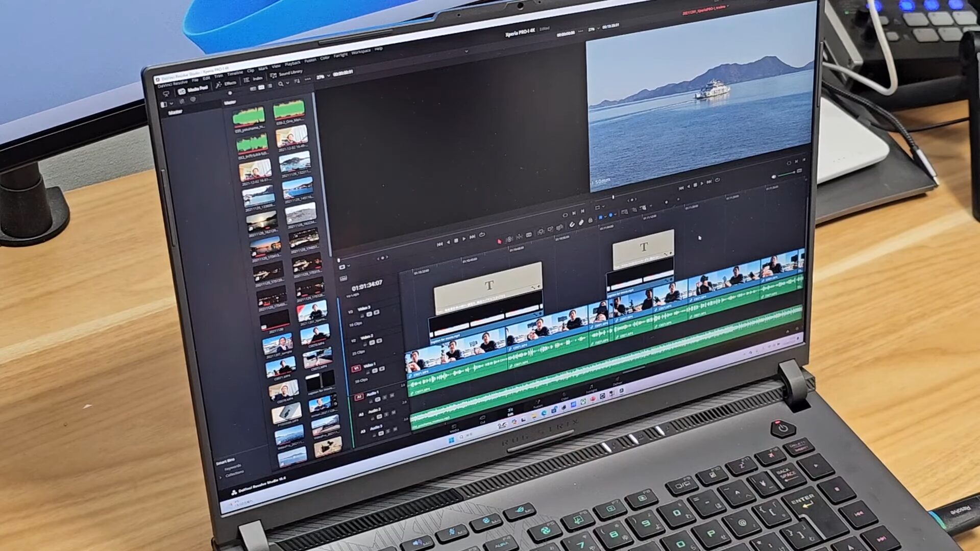Open media pool three-dots options menu
This screenshot has width=980, height=551.
click(307, 79)
